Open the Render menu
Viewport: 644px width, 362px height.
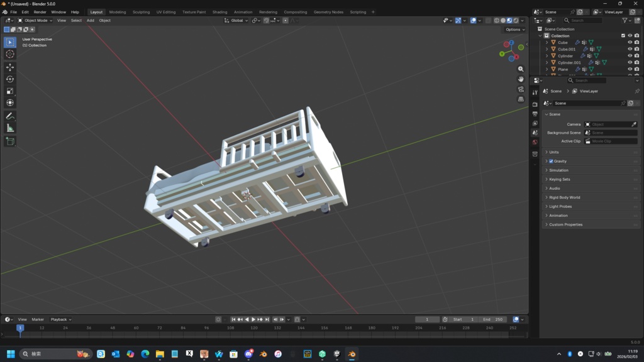40,12
